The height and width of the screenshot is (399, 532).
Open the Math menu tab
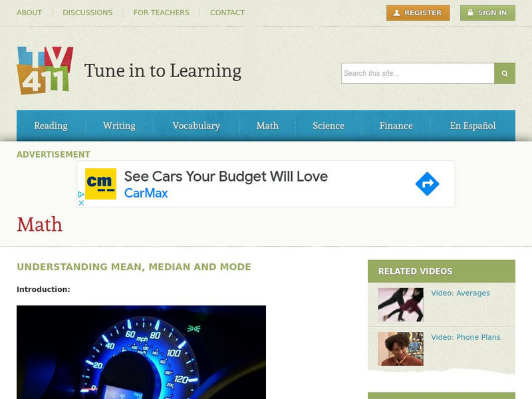coord(267,126)
